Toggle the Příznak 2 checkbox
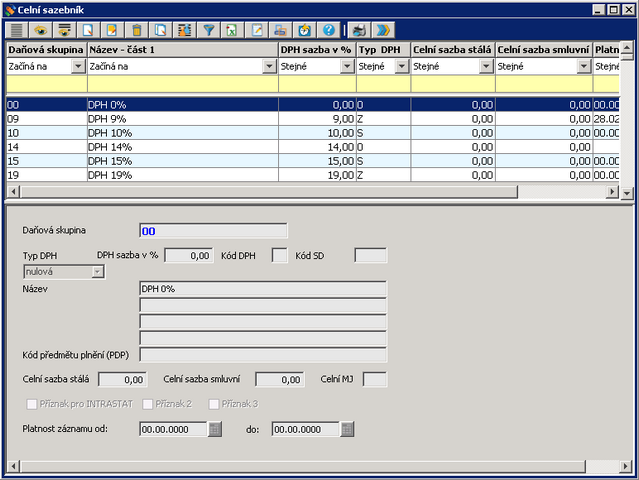 point(148,404)
